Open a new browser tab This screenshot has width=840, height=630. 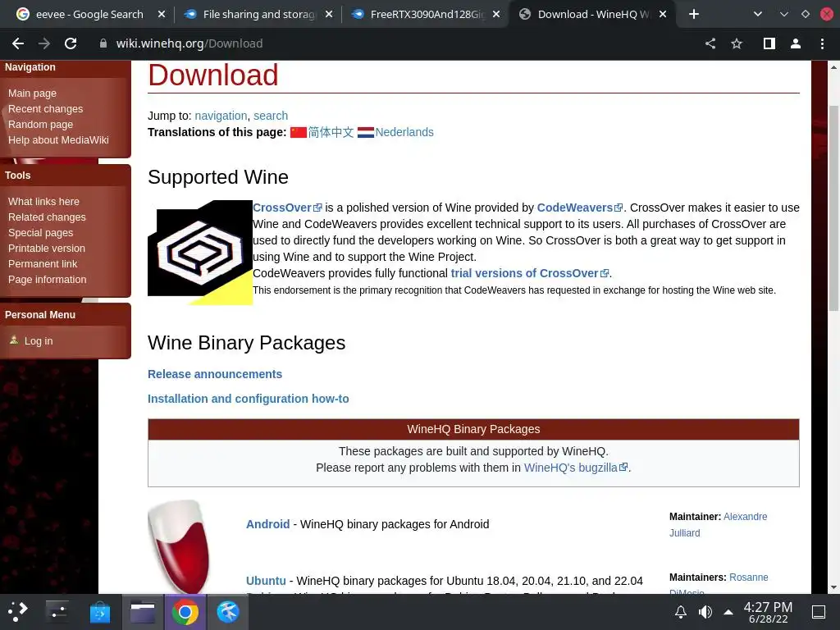694,15
